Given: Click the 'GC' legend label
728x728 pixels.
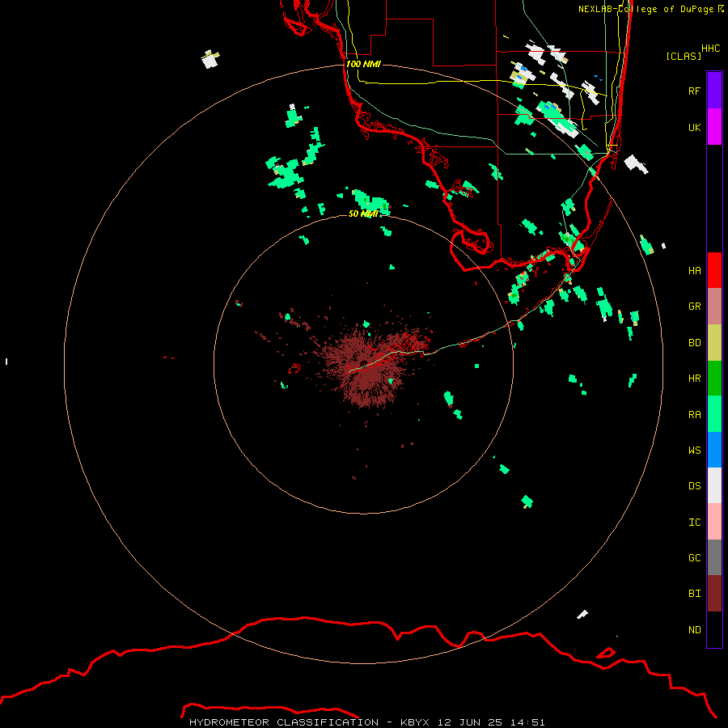Looking at the screenshot, I should coord(694,557).
